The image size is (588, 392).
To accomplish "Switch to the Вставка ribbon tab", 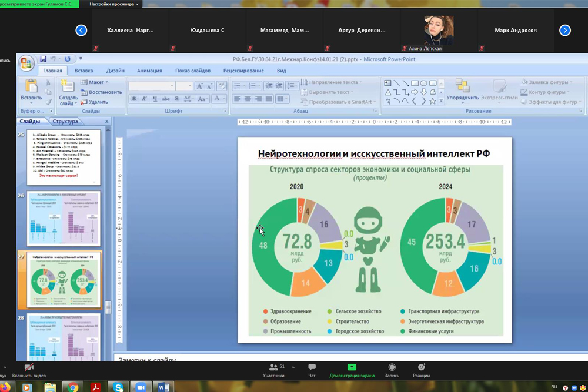I will [x=83, y=71].
